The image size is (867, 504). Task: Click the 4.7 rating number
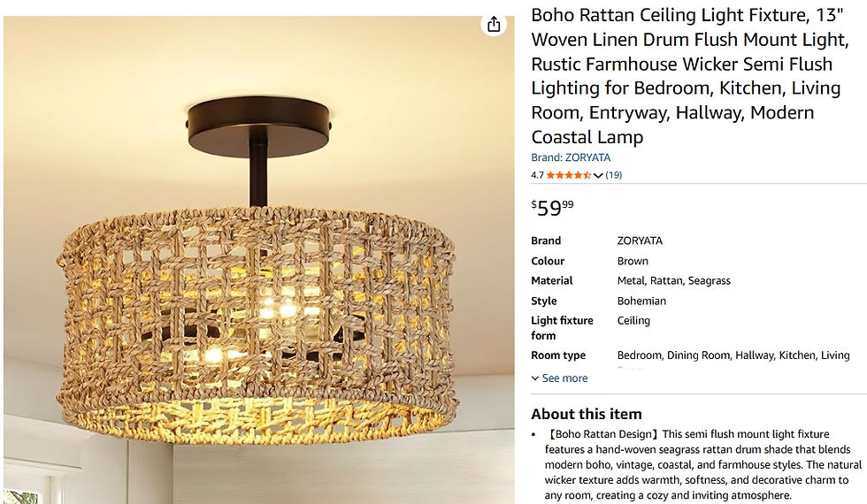click(538, 175)
